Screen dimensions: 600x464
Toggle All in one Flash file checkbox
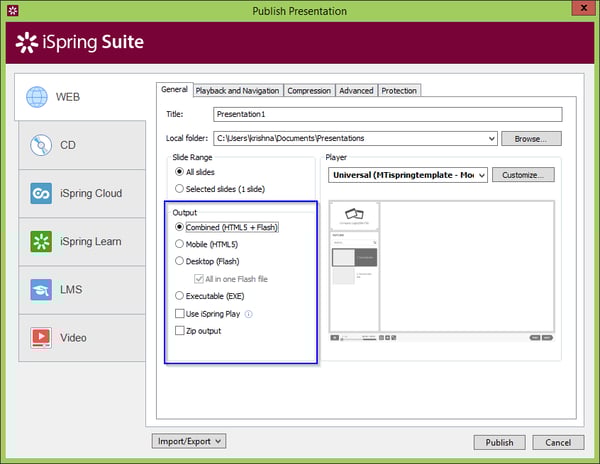[x=199, y=279]
